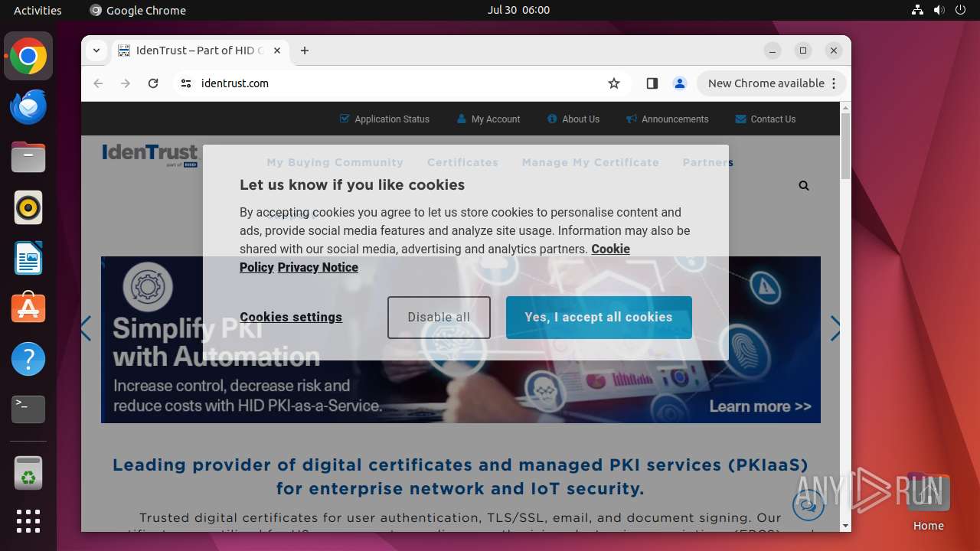Show Applications grid
This screenshot has width=980, height=551.
point(28,521)
